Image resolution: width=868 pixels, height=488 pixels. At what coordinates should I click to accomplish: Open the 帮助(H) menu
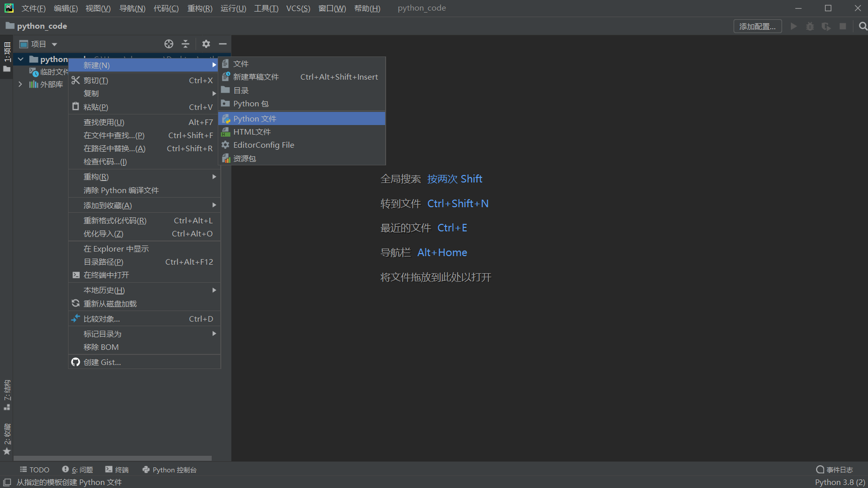tap(367, 8)
